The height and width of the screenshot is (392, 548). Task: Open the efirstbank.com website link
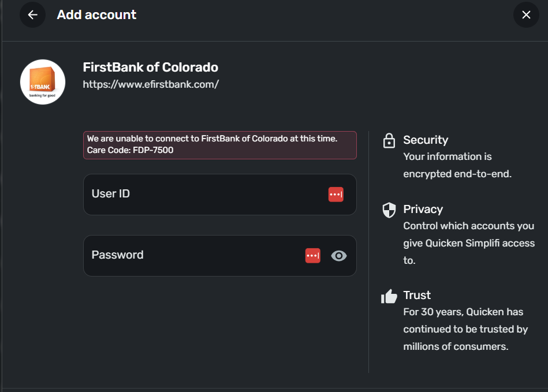tap(151, 84)
